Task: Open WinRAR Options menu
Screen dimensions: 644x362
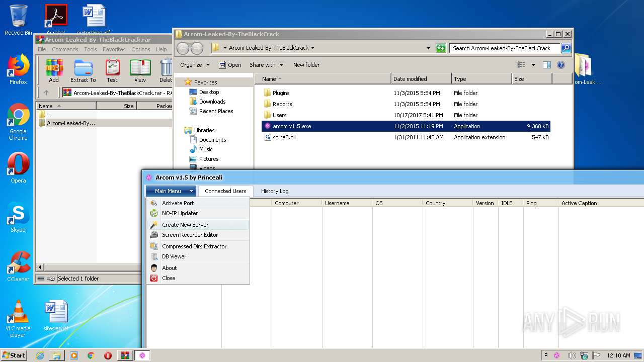Action: pos(141,49)
